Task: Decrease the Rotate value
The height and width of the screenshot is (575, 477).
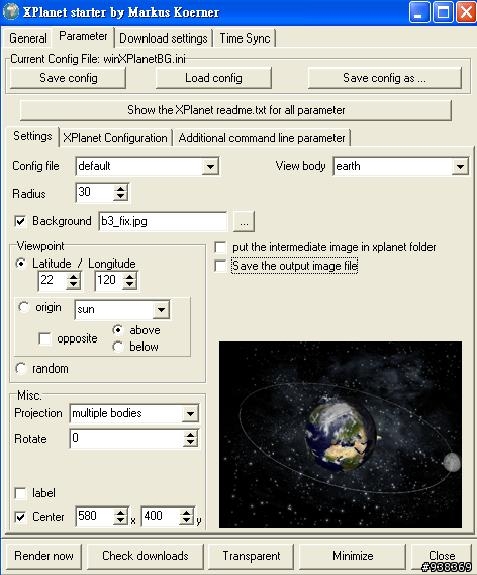Action: tap(190, 443)
